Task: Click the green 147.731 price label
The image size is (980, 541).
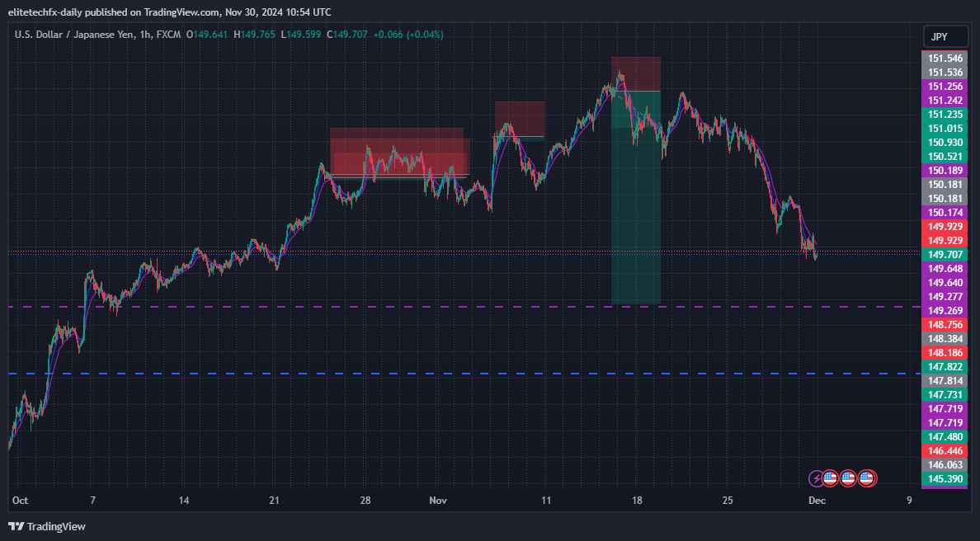Action: 945,395
